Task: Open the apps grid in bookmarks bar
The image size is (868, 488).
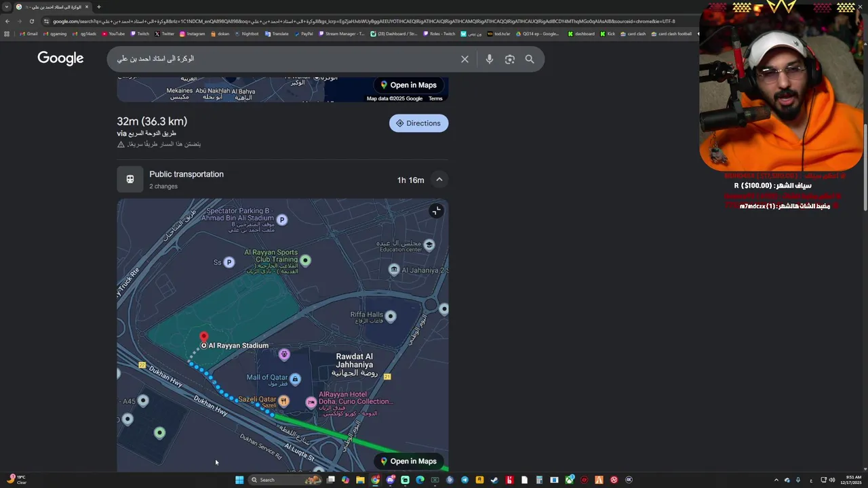Action: click(x=7, y=34)
